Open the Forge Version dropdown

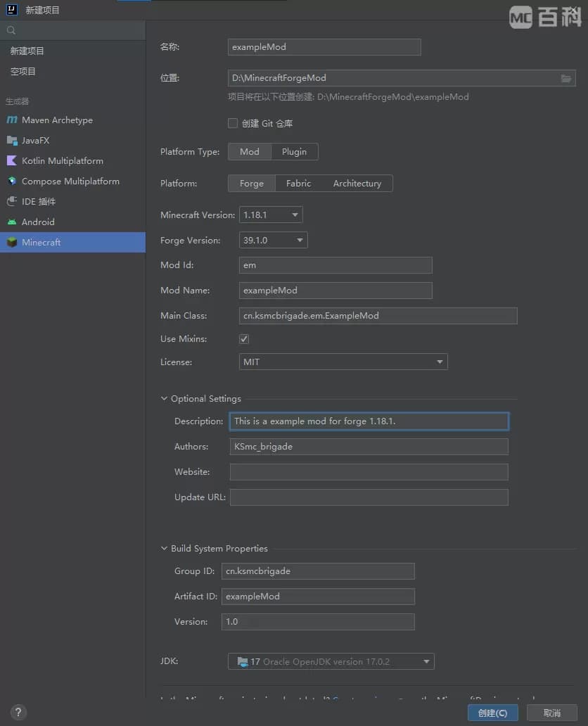(x=273, y=241)
